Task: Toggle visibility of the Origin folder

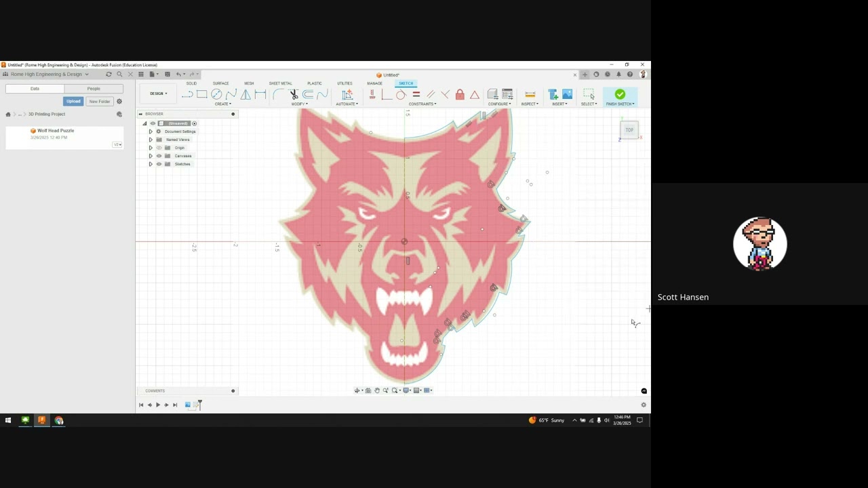Action: (159, 148)
